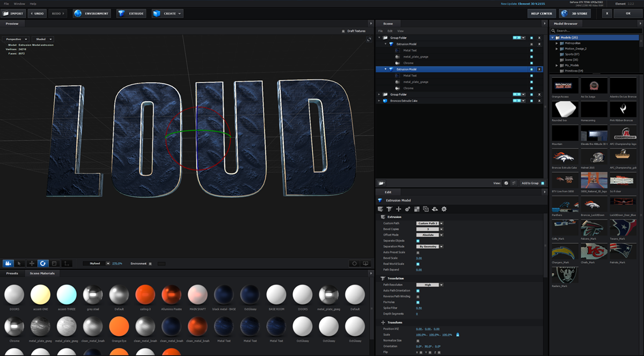Toggle Separate Objects checkbox
Viewport: 644px width, 356px height.
coord(418,241)
